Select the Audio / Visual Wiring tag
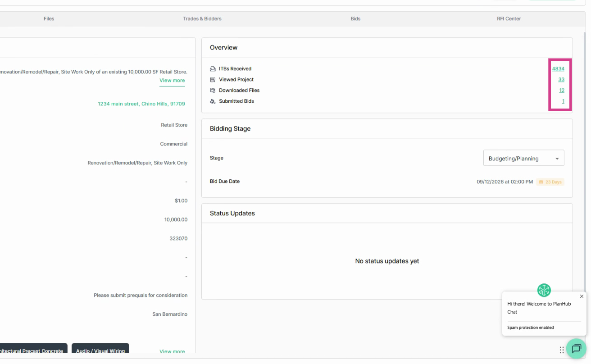 coord(100,349)
